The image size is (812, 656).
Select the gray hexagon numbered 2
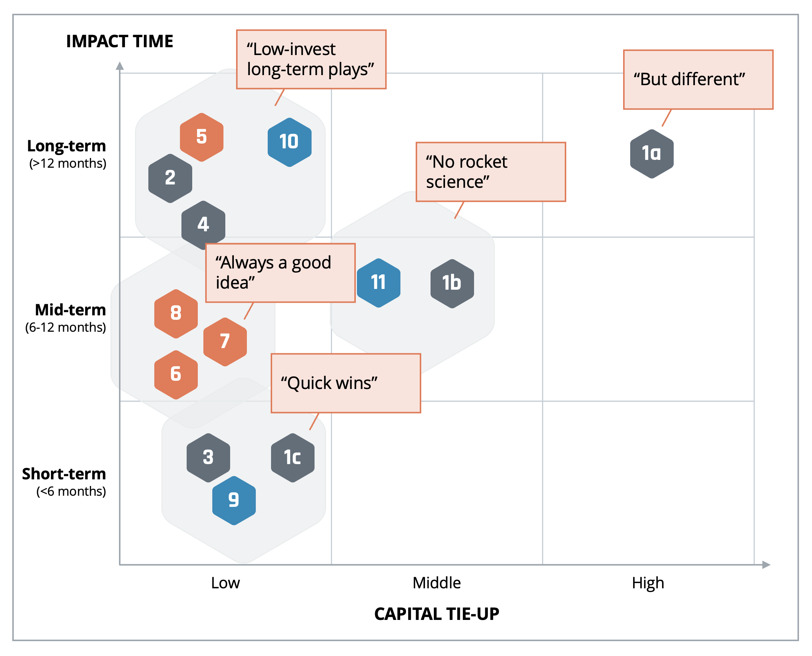pos(170,179)
